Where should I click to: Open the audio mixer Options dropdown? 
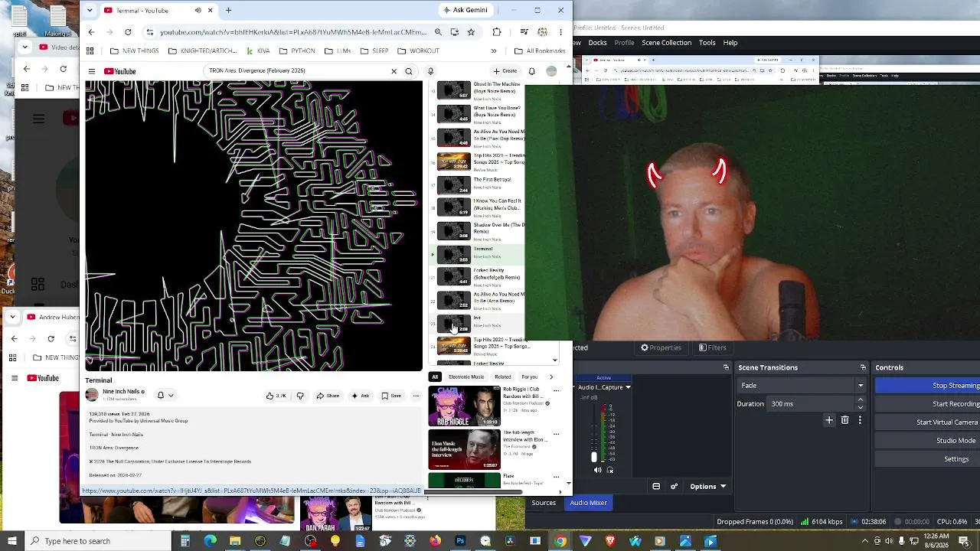click(x=707, y=487)
